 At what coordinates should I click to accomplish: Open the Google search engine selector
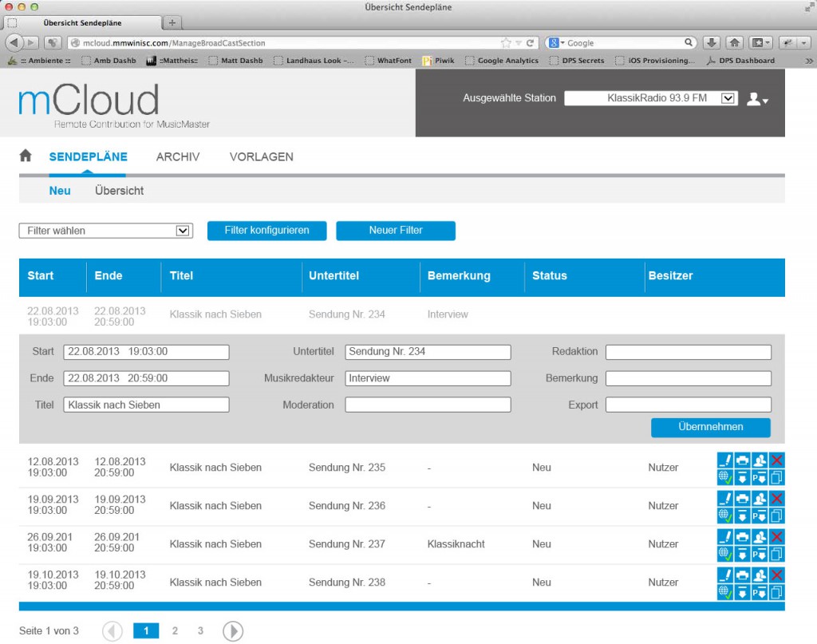pos(556,41)
